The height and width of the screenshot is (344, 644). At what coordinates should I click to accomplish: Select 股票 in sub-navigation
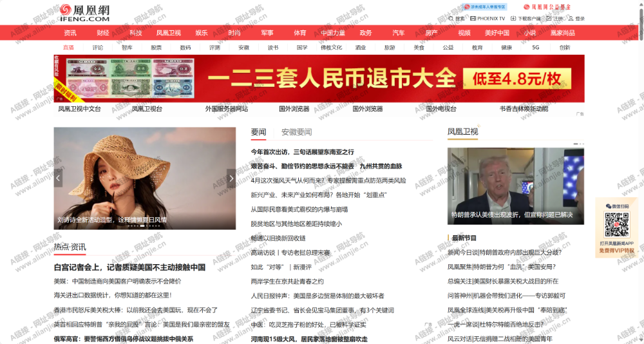click(156, 47)
